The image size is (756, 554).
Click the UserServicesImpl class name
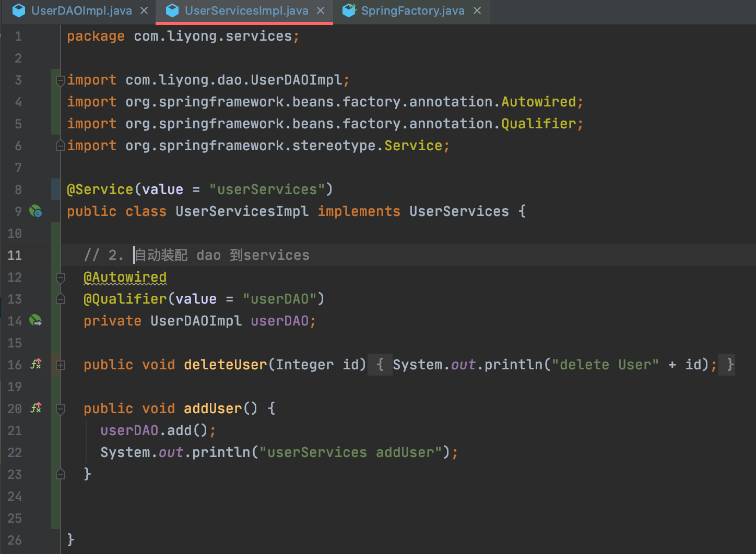tap(242, 211)
